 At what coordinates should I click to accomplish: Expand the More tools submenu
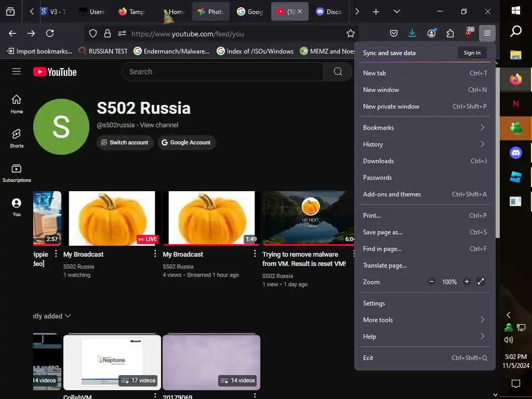[425, 320]
